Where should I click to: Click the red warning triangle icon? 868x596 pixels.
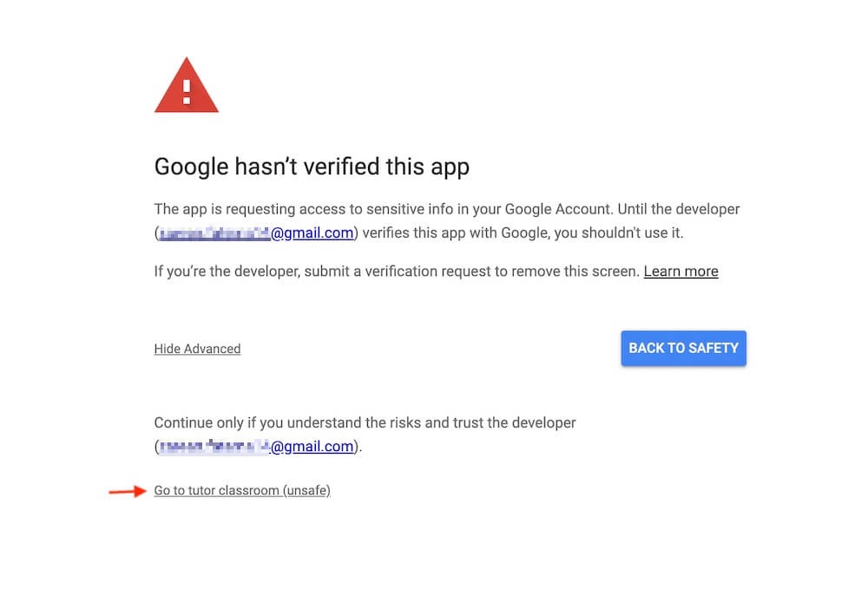[187, 85]
